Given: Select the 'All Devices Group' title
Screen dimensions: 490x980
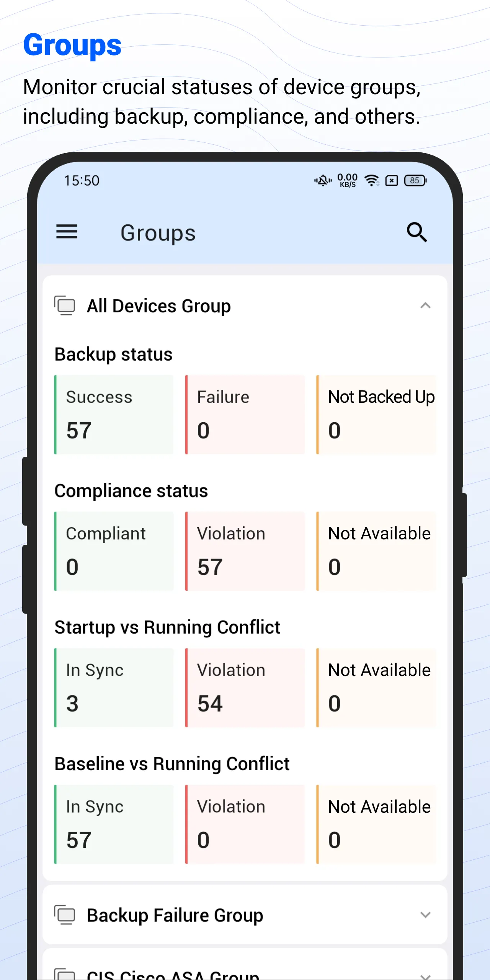Looking at the screenshot, I should [159, 306].
